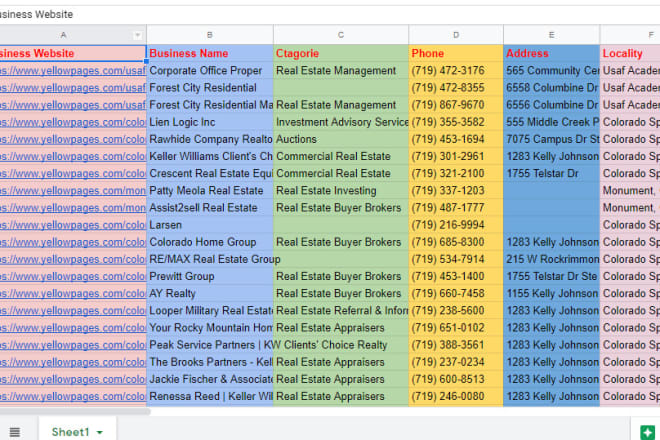Select the Locality header cell

tap(630, 53)
